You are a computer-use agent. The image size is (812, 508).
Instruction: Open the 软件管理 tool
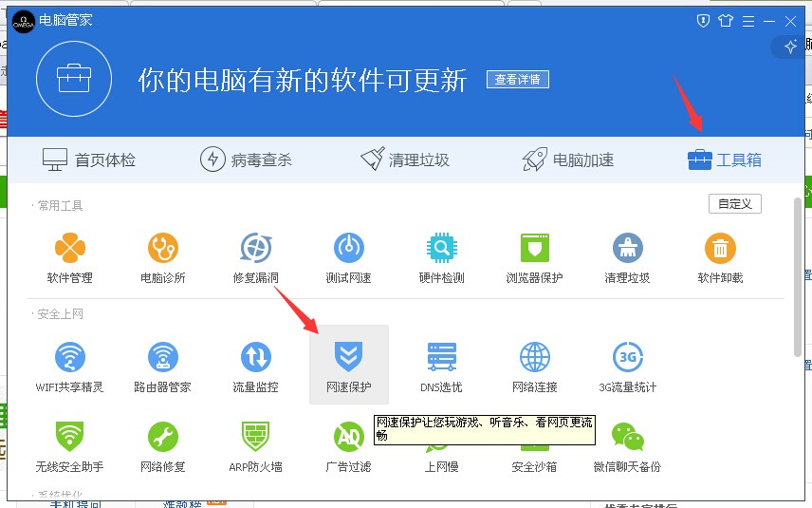pyautogui.click(x=70, y=258)
